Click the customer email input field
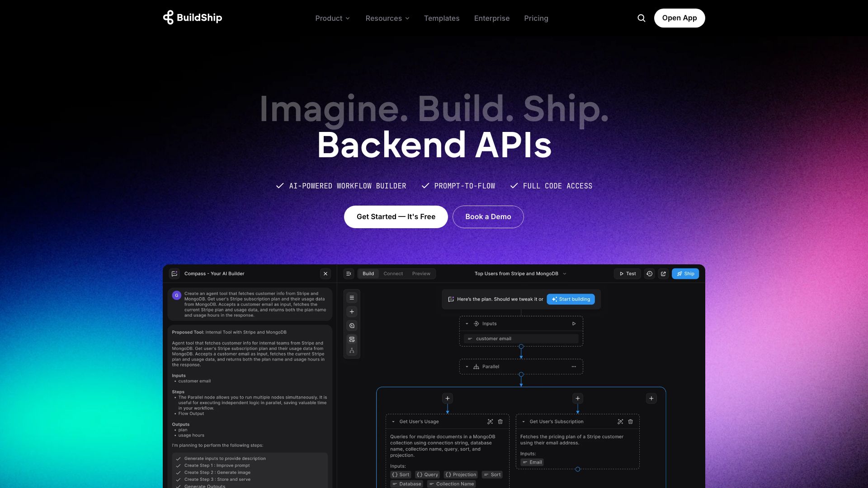The height and width of the screenshot is (488, 868). point(521,338)
